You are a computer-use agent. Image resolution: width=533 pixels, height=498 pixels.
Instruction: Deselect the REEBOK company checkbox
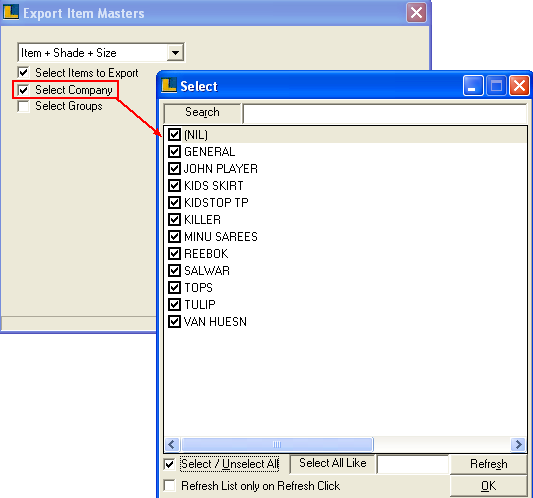(x=174, y=254)
